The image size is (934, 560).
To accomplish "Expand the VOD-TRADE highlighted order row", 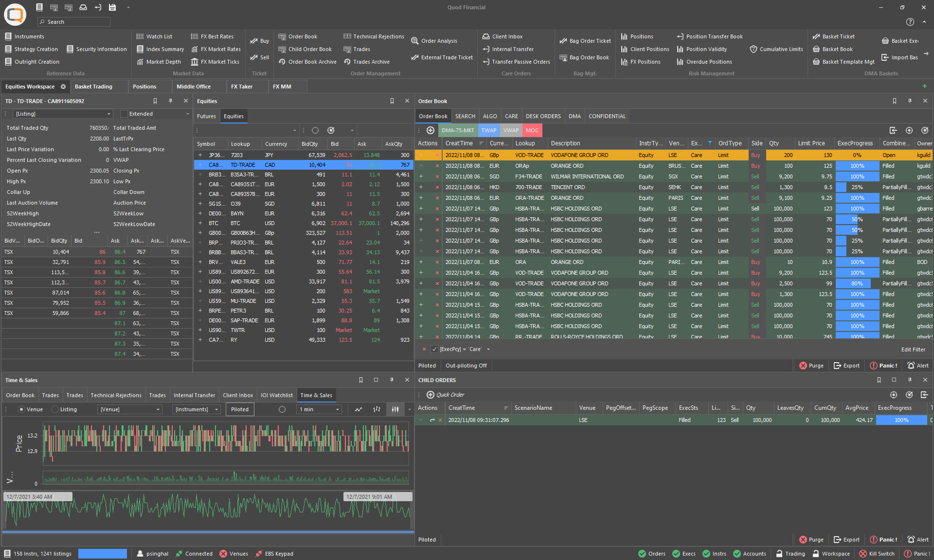I will 421,155.
